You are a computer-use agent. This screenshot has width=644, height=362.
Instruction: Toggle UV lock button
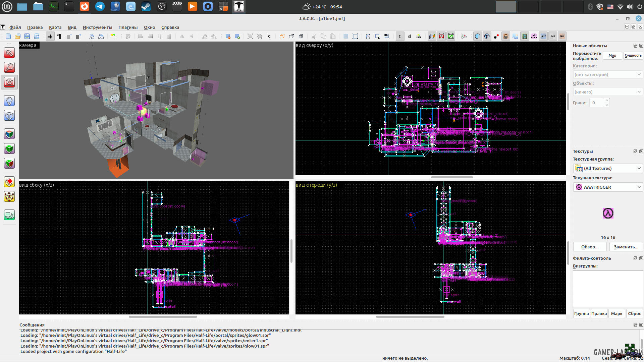tap(419, 36)
